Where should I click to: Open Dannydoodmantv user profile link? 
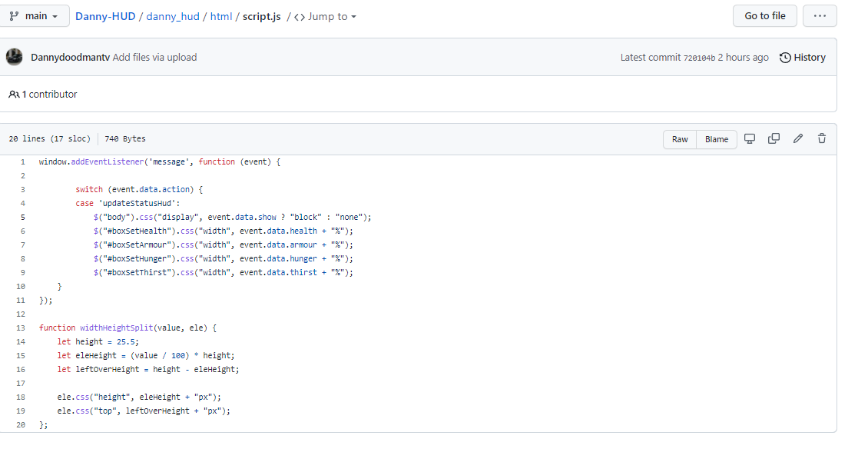(70, 58)
